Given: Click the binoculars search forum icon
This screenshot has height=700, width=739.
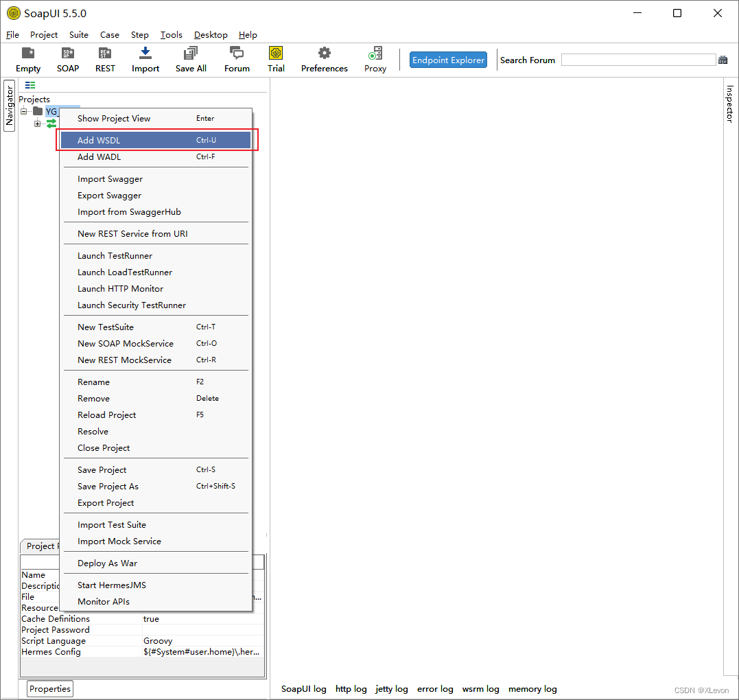Looking at the screenshot, I should (x=723, y=60).
